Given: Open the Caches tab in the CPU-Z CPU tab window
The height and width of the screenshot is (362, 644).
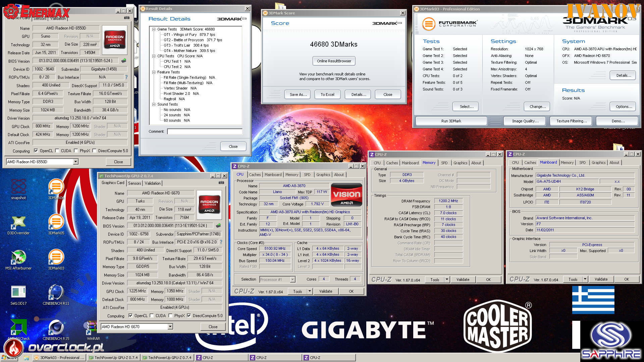Looking at the screenshot, I should [255, 175].
